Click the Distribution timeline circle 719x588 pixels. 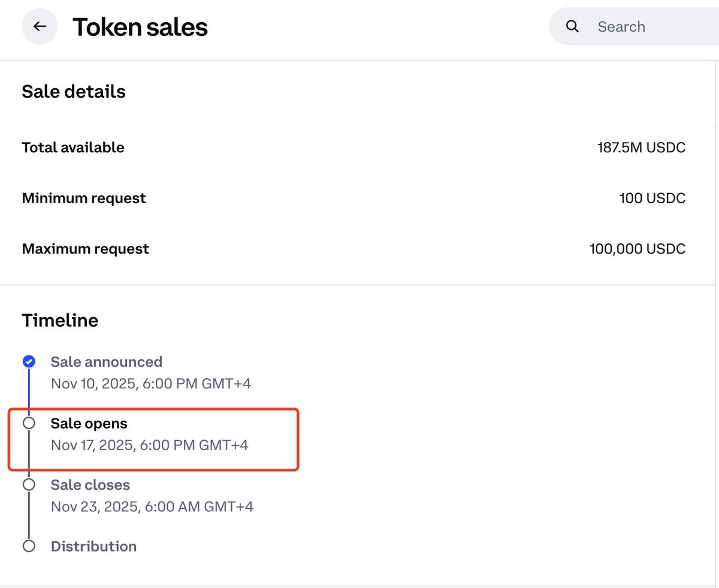28,546
